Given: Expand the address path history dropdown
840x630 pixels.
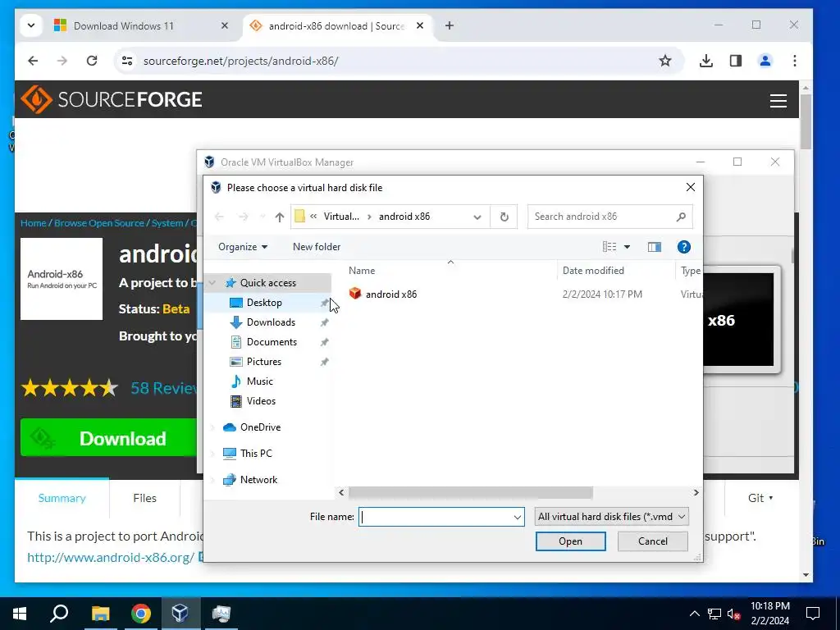Looking at the screenshot, I should coord(477,217).
